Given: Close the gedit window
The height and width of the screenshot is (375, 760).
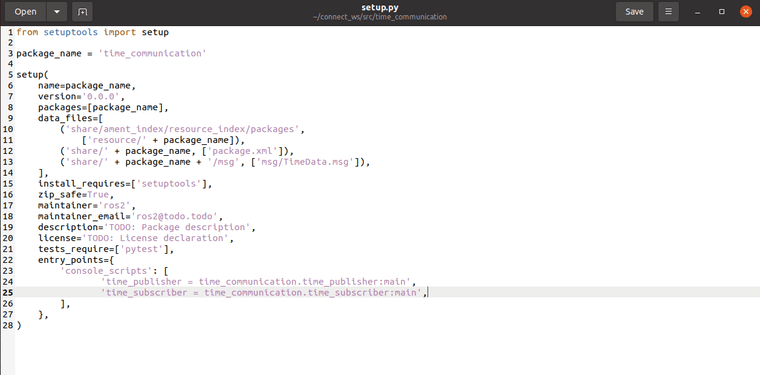Looking at the screenshot, I should pos(746,12).
